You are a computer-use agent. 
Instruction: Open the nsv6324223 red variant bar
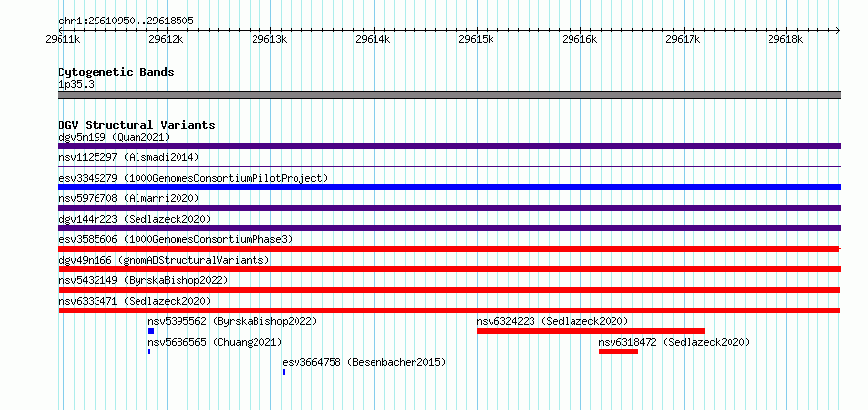click(591, 331)
